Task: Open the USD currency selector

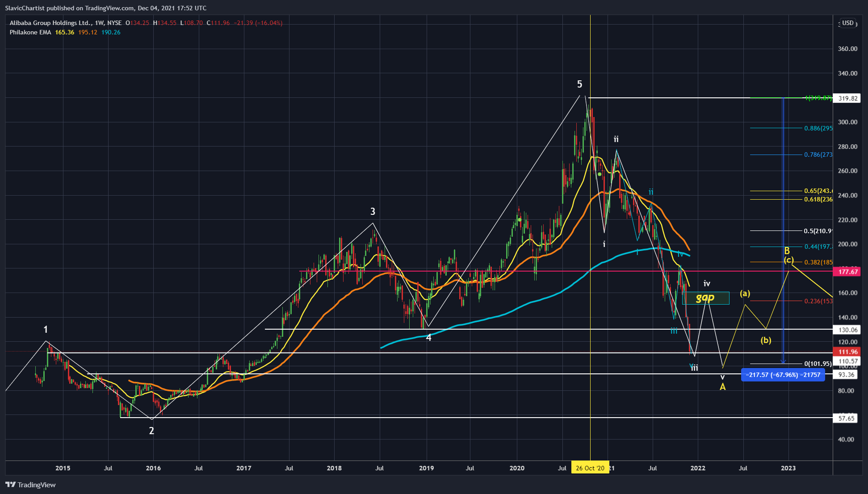Action: [847, 23]
